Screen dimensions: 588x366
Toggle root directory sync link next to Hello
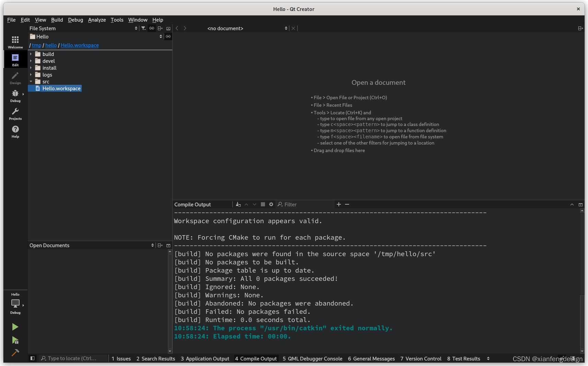(168, 36)
